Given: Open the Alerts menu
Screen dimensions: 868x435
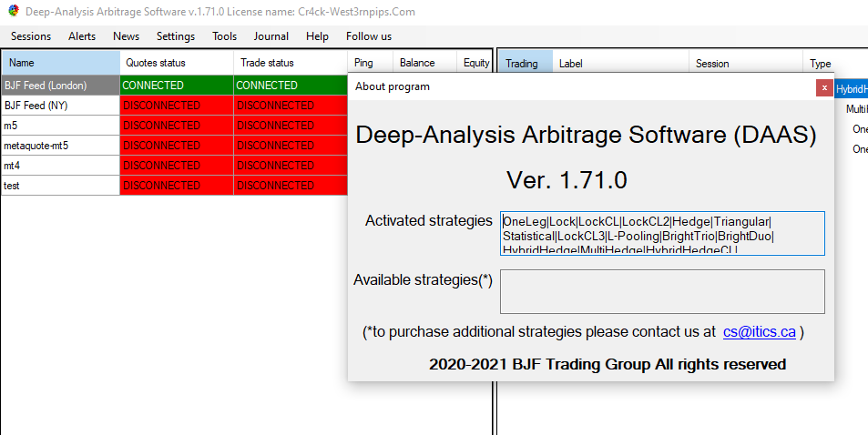Looking at the screenshot, I should [82, 36].
